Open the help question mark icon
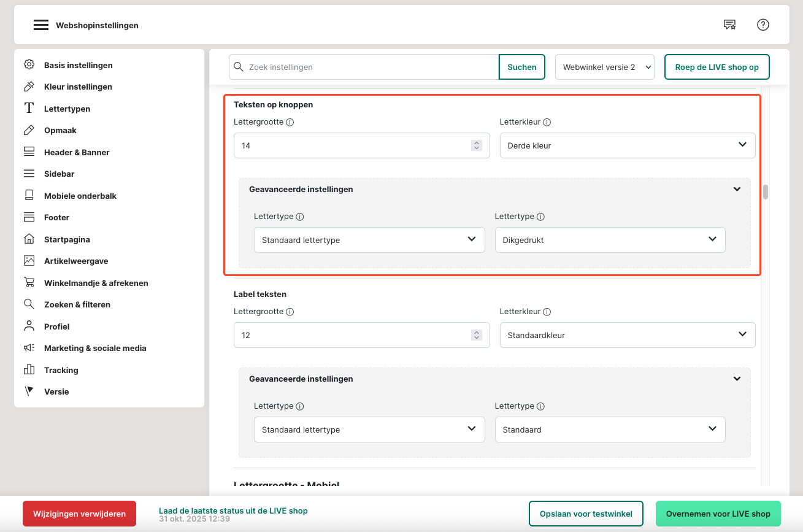The image size is (803, 532). [x=763, y=25]
